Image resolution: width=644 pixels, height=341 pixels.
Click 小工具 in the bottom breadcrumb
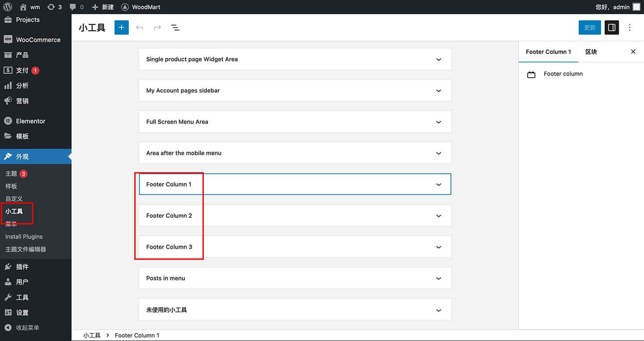[x=92, y=335]
